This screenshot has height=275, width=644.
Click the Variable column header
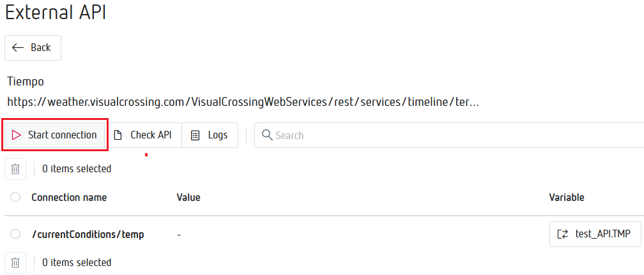pos(567,197)
